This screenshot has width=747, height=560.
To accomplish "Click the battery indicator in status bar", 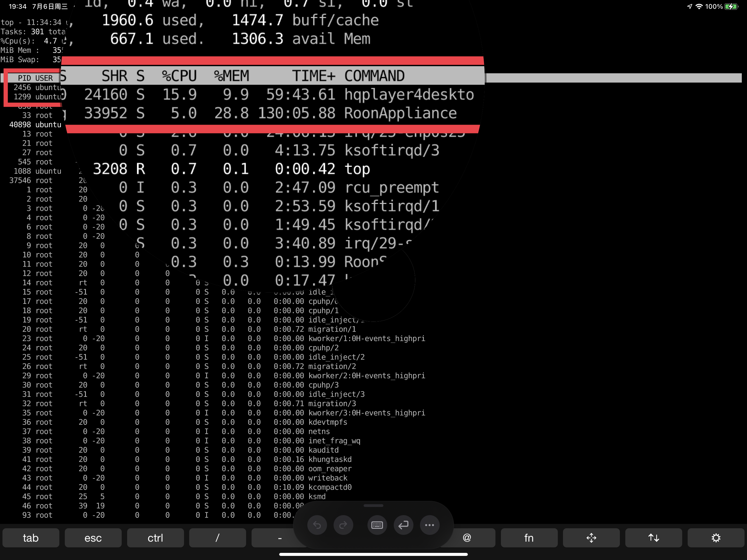I will click(731, 6).
